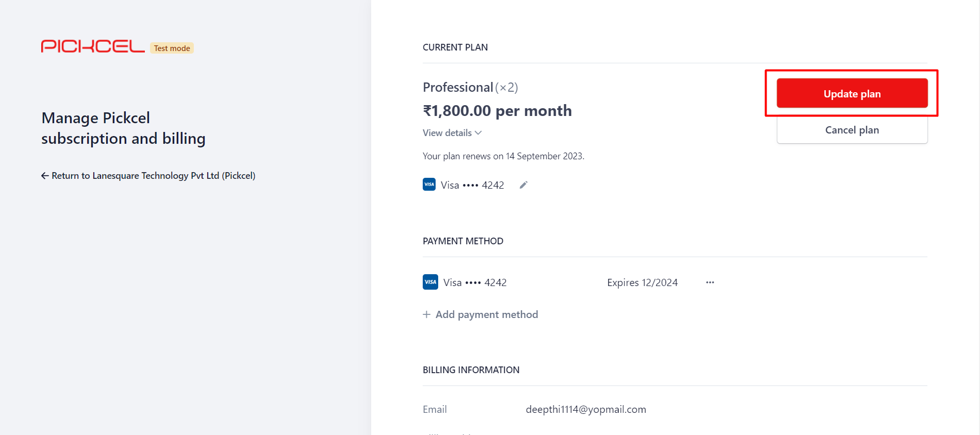The image size is (980, 435).
Task: Click the Update plan button
Action: [x=852, y=93]
